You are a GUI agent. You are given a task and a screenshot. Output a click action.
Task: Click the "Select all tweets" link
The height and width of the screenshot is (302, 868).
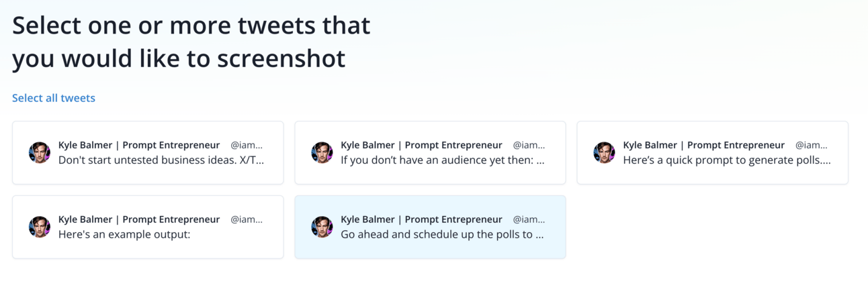[x=54, y=98]
